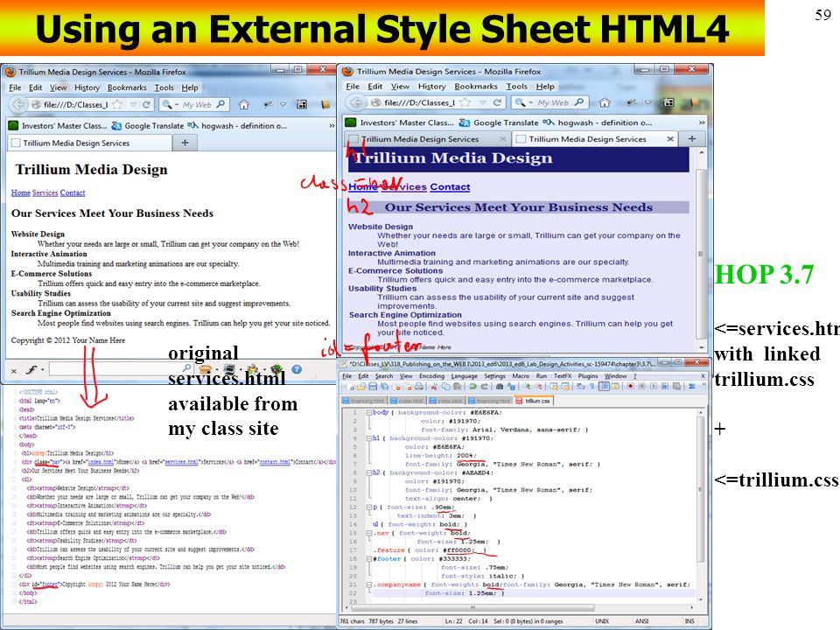
Task: Click 'ANSI' in the Notepad++ status bar
Action: click(x=641, y=621)
